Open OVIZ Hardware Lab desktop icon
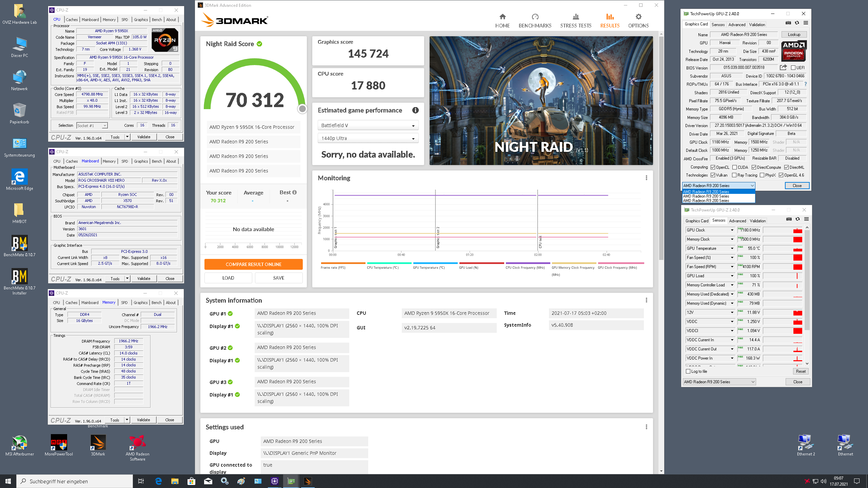The width and height of the screenshot is (868, 488). coord(19,14)
